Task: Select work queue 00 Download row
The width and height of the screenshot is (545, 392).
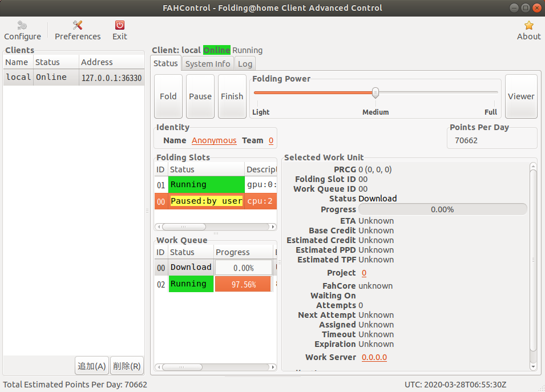Action: 216,267
